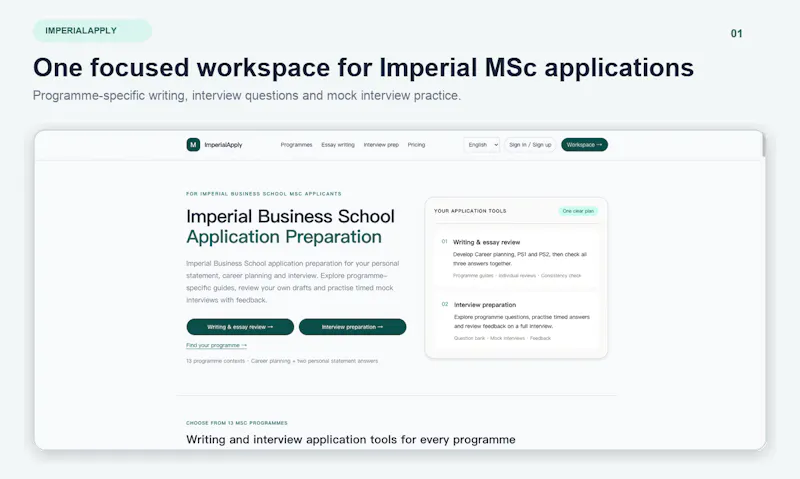Click the page scrollbar thumb in mockup
Image resolution: width=800 pixels, height=479 pixels.
point(763,144)
